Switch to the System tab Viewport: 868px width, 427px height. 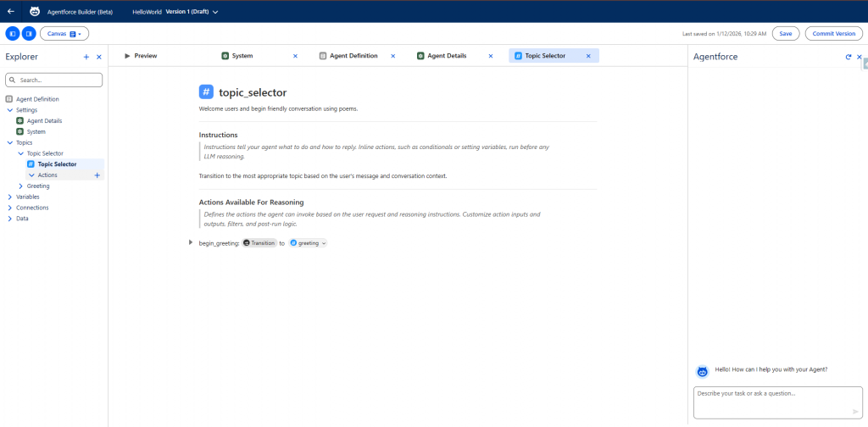coord(242,56)
